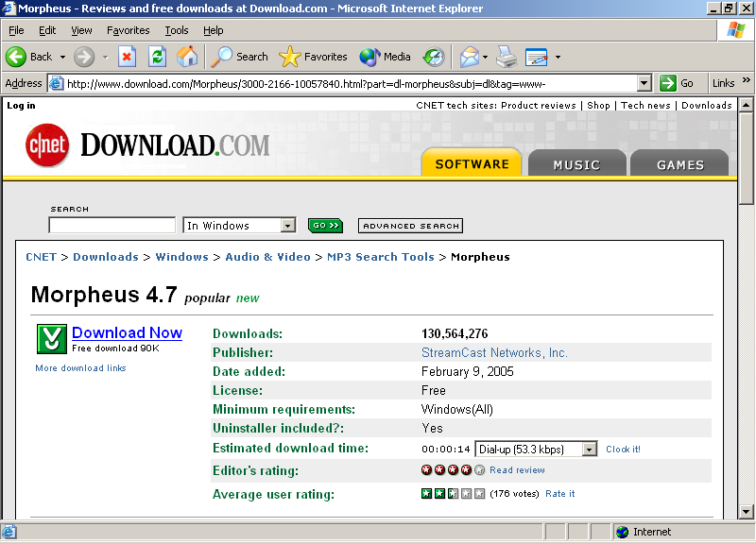Open the Edit button dropdown arrow
The height and width of the screenshot is (544, 756).
point(558,57)
